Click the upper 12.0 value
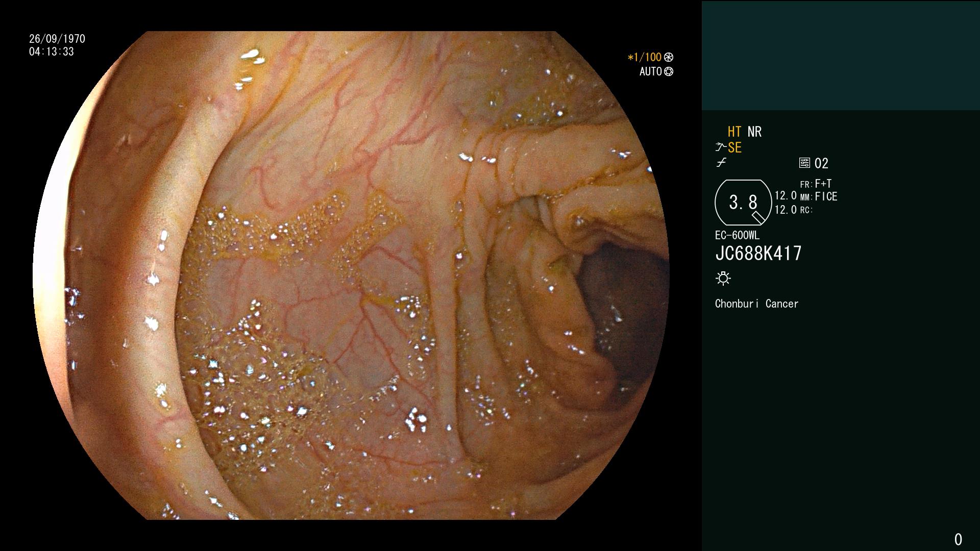 pos(786,195)
